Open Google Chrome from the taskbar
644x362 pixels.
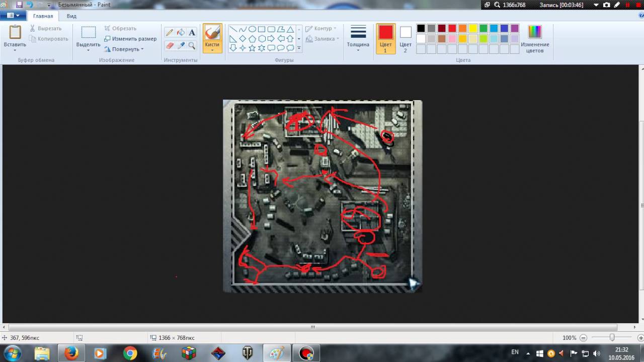(x=130, y=353)
